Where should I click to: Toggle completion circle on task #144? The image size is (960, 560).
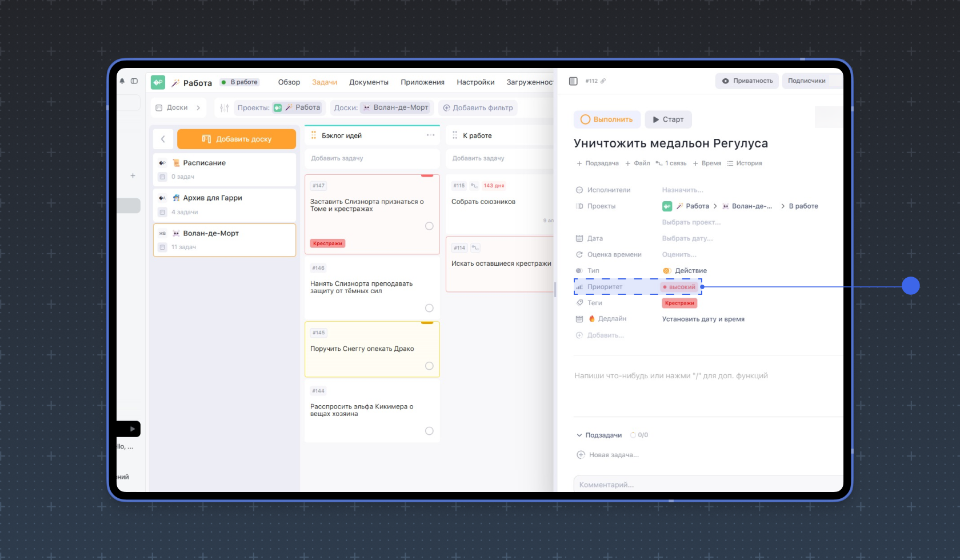pos(429,431)
